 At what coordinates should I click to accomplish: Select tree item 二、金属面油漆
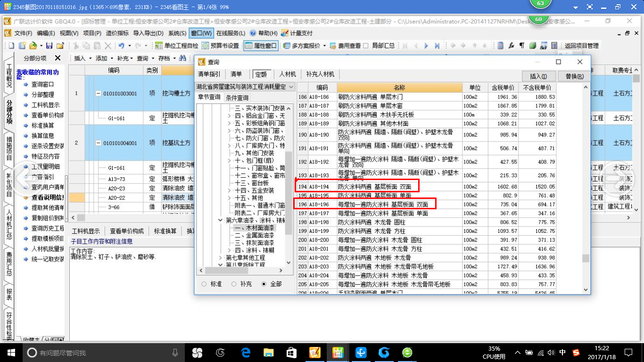coord(254,235)
